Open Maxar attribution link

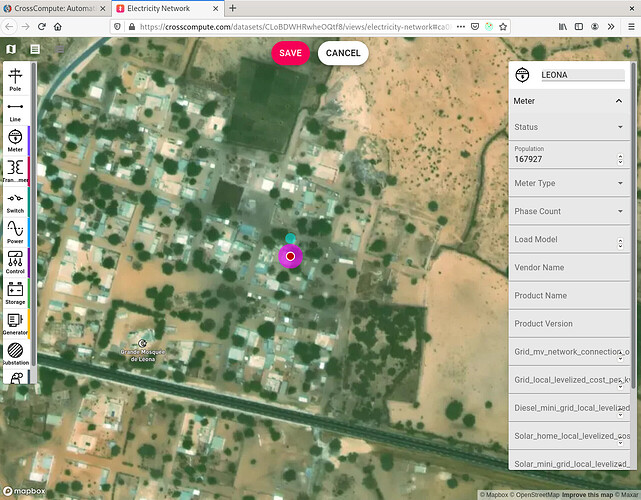pyautogui.click(x=627, y=495)
